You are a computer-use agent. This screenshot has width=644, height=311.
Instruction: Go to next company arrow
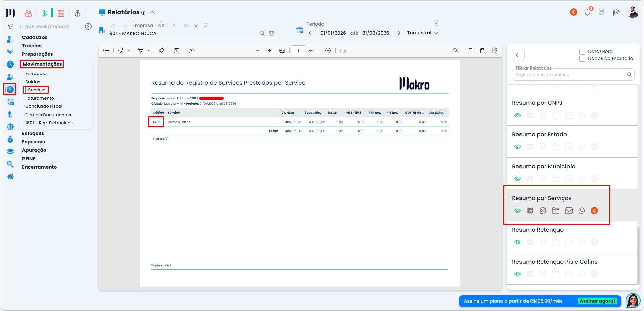coord(174,26)
